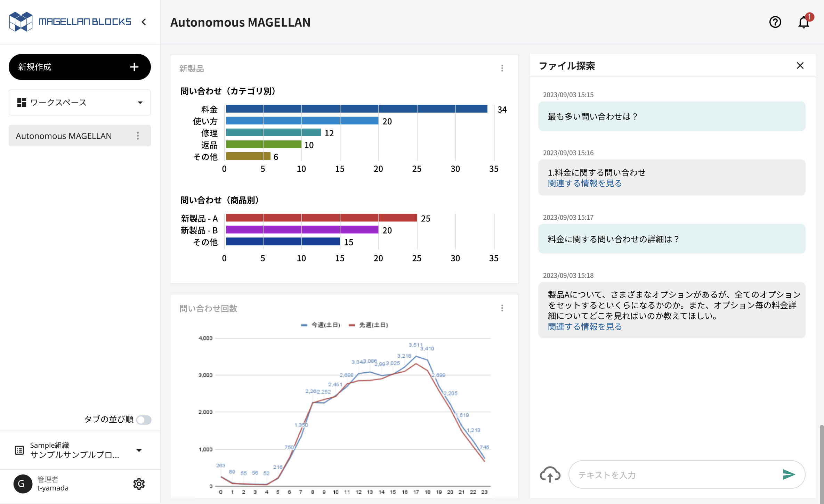Click the message 料金に関する問い合わせの詳細は？

coord(672,239)
